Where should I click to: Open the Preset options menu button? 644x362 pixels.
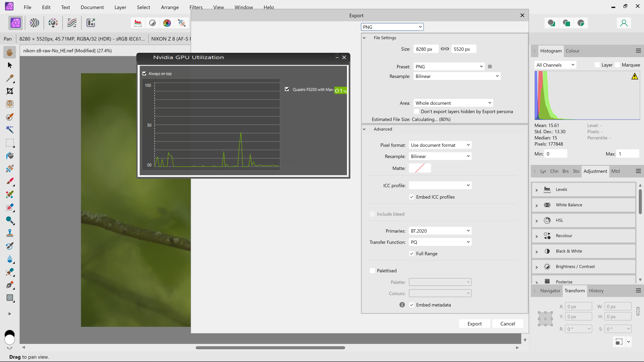coord(490,67)
